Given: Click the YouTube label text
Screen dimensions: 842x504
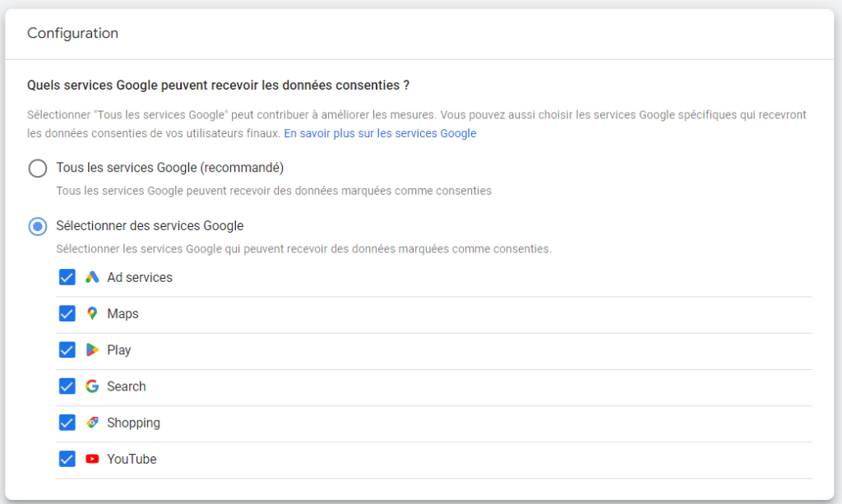Looking at the screenshot, I should click(132, 460).
